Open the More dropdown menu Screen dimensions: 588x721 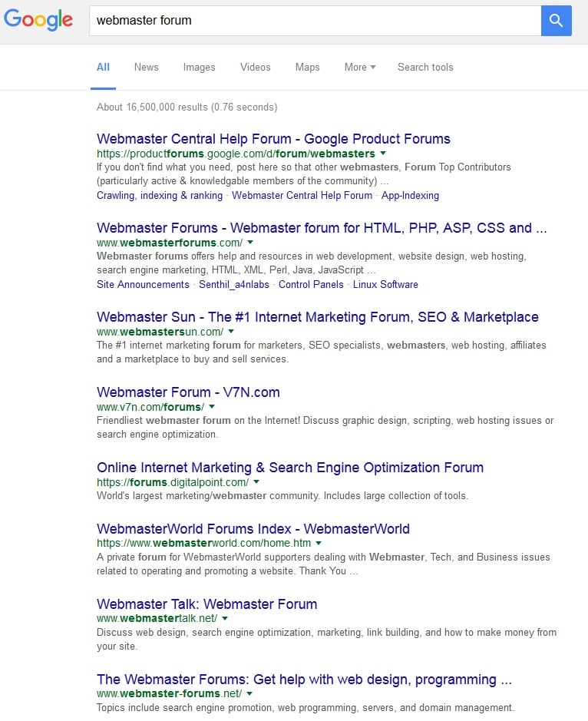tap(360, 67)
